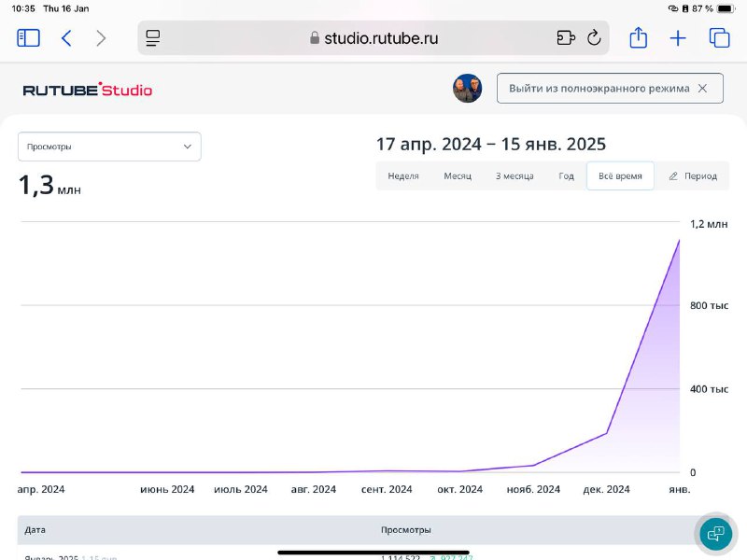Click the 400 тыс y-axis label
The height and width of the screenshot is (560, 747).
click(709, 389)
